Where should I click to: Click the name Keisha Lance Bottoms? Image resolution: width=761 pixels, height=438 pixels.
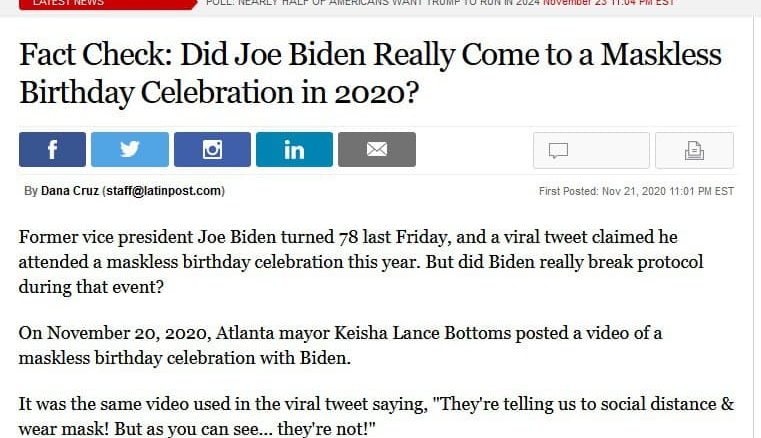(423, 333)
